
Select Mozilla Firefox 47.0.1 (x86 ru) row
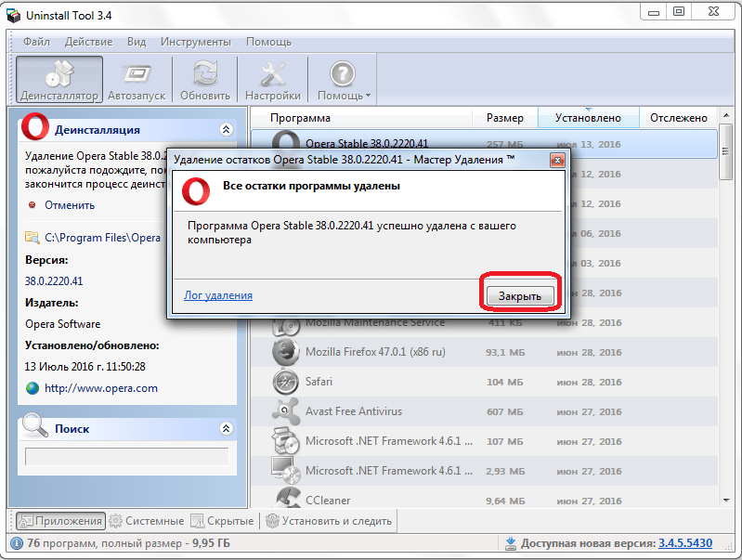pyautogui.click(x=484, y=352)
